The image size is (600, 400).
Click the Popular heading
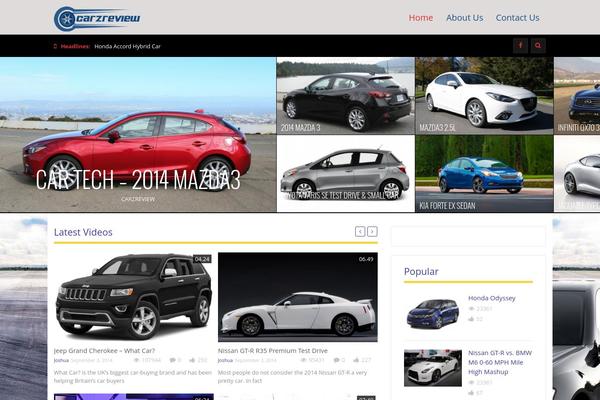click(421, 271)
